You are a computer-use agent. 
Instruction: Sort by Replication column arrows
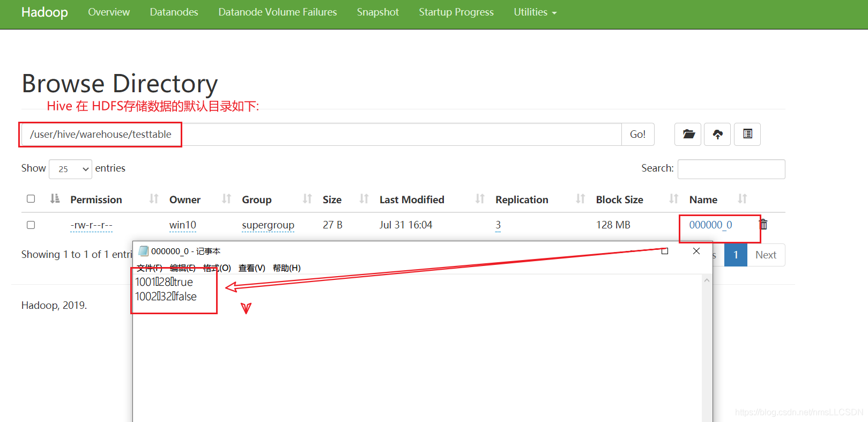pyautogui.click(x=580, y=199)
